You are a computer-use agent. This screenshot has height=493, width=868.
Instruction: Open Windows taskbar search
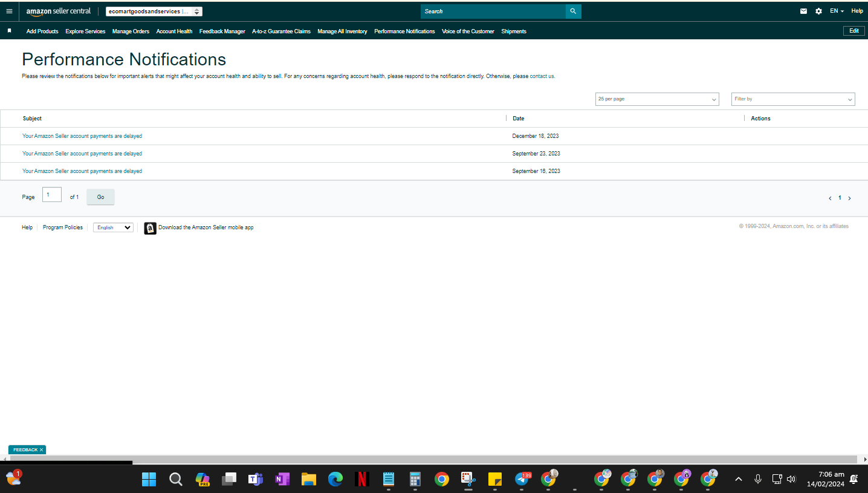tap(175, 480)
